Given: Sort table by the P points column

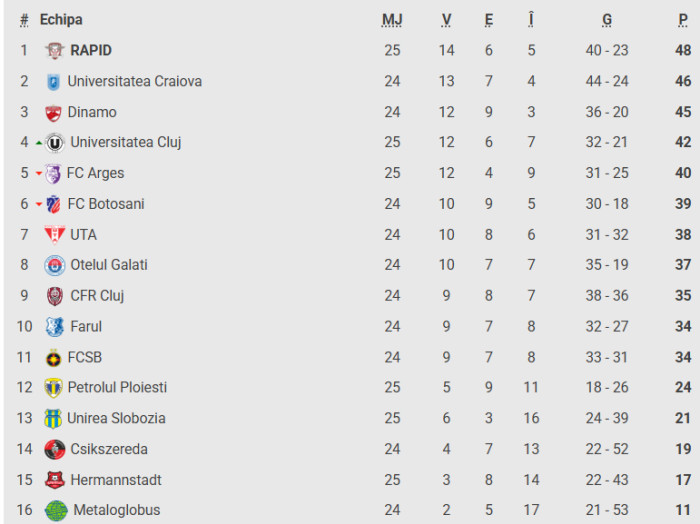Looking at the screenshot, I should click(x=683, y=20).
